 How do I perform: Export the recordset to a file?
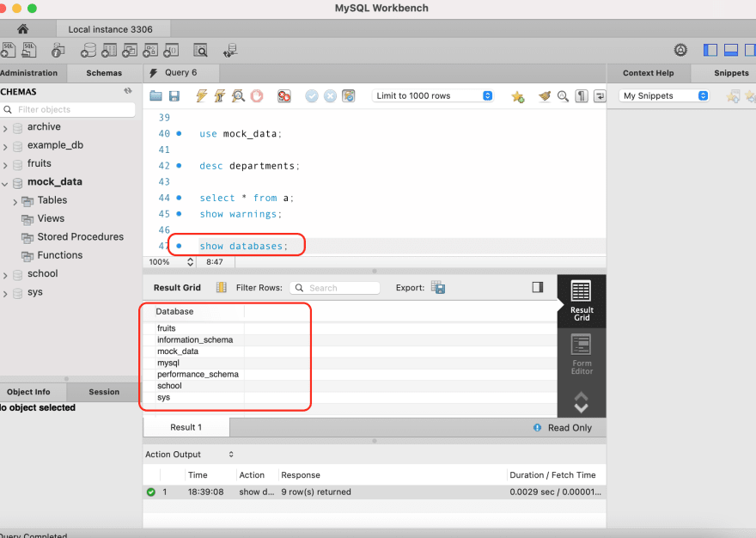(x=438, y=288)
